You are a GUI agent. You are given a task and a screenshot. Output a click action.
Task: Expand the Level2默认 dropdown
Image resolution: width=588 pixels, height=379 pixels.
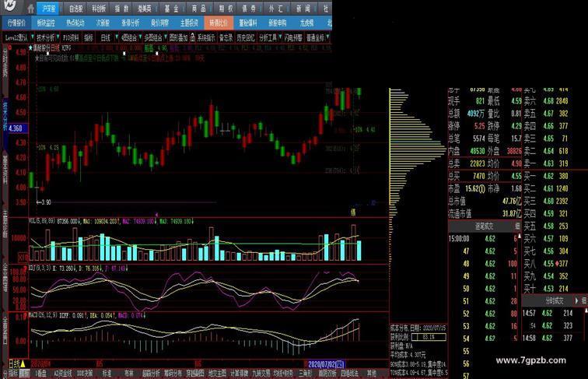click(33, 37)
